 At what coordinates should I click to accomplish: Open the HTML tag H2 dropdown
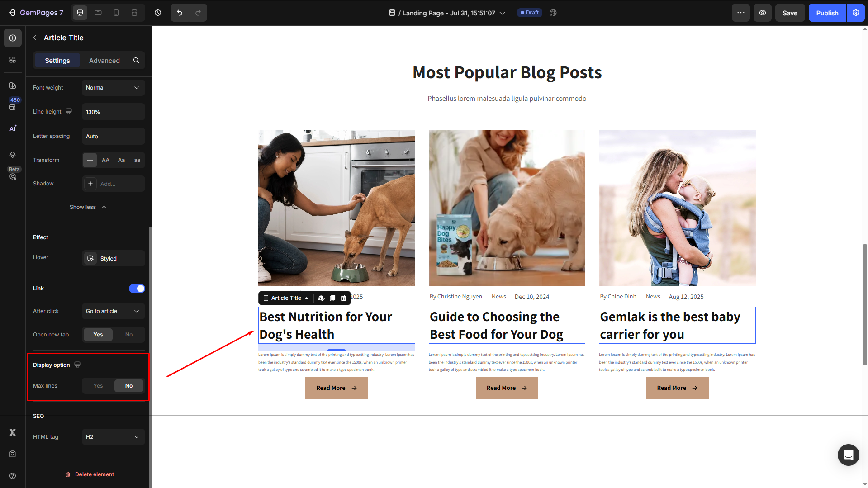tap(114, 437)
